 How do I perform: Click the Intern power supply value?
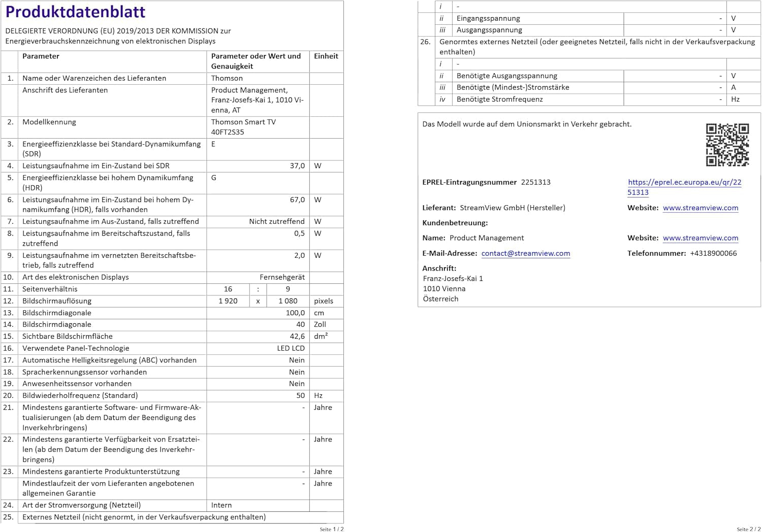tap(221, 505)
